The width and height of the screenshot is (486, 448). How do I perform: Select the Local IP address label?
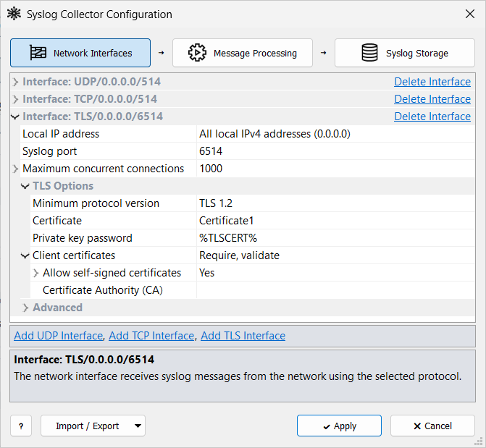coord(61,134)
